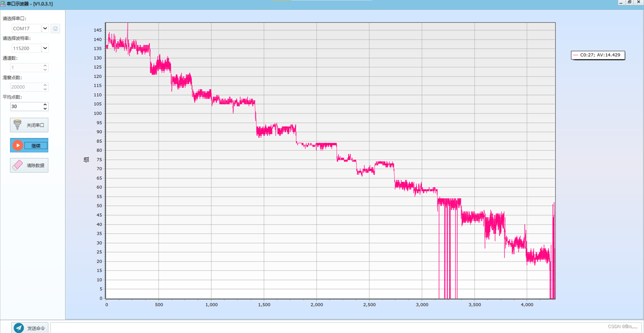Click the pink eraser icon
This screenshot has height=333, width=644.
click(x=18, y=165)
